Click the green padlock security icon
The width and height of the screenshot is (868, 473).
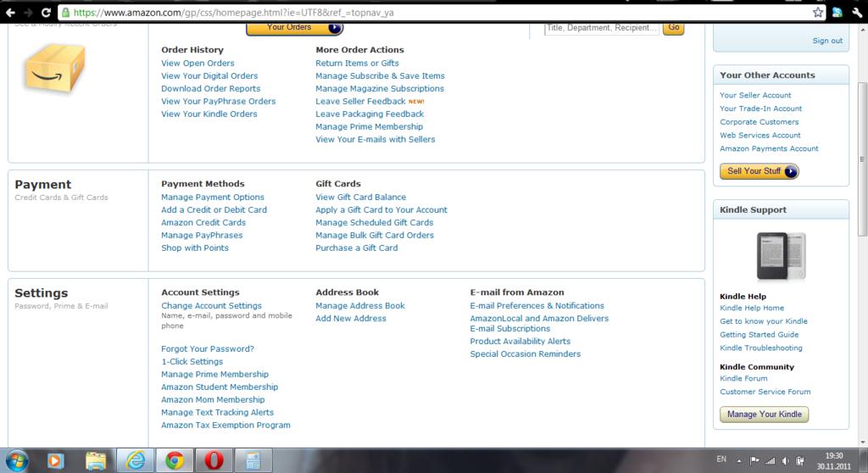(66, 12)
